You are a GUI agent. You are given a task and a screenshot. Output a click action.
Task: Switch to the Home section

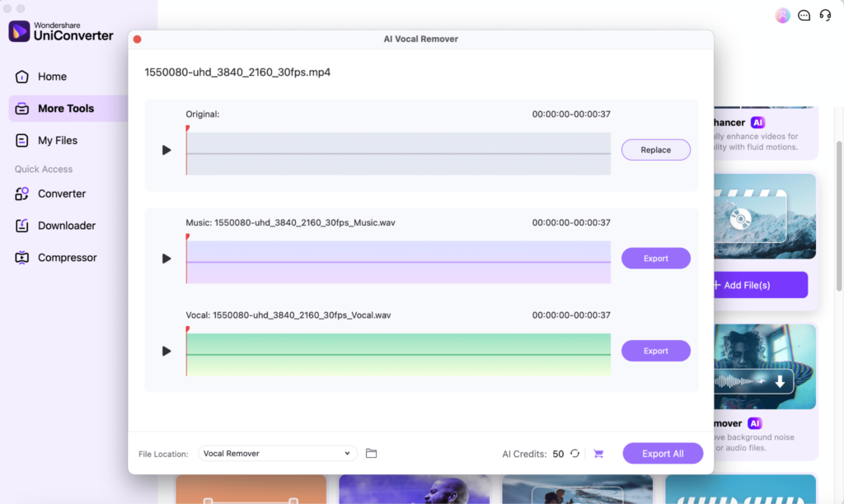(52, 76)
